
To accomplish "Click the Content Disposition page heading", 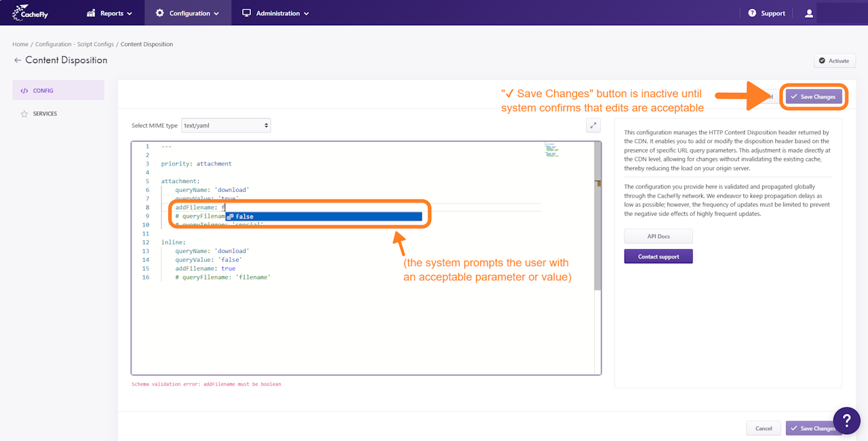I will coord(66,60).
